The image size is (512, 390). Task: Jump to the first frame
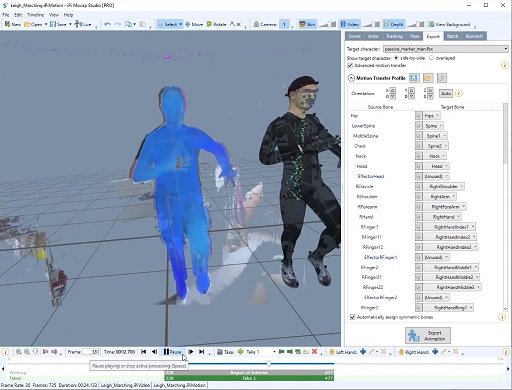[144, 352]
